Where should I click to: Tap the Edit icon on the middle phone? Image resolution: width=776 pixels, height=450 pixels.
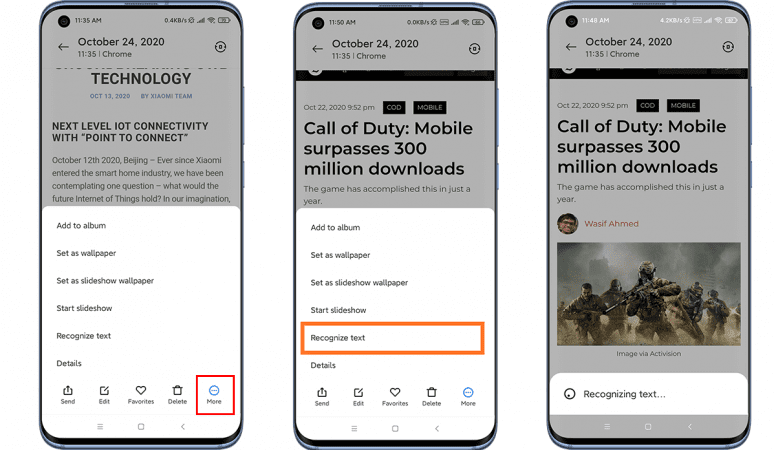(x=358, y=397)
